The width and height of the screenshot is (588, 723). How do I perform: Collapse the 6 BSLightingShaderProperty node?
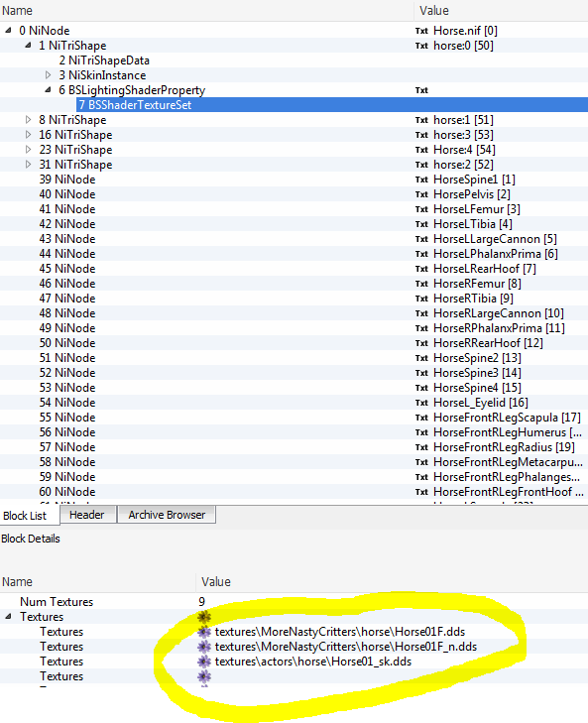point(48,90)
